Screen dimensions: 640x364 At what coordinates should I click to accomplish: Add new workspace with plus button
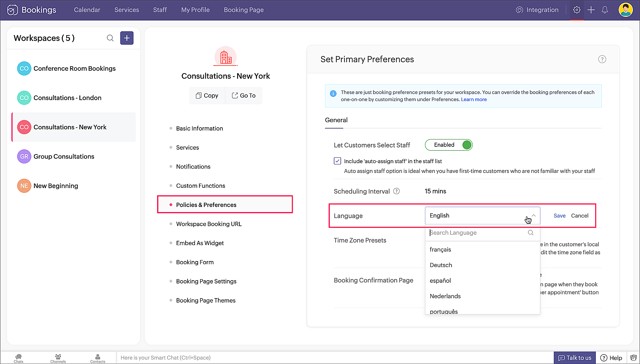click(x=127, y=38)
